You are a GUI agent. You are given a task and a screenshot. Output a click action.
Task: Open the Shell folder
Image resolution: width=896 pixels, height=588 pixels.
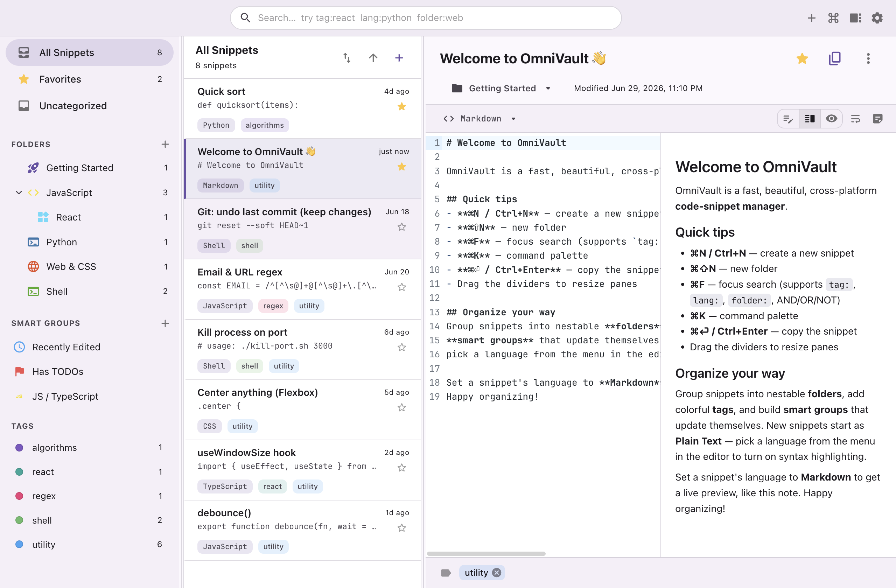[90, 291]
